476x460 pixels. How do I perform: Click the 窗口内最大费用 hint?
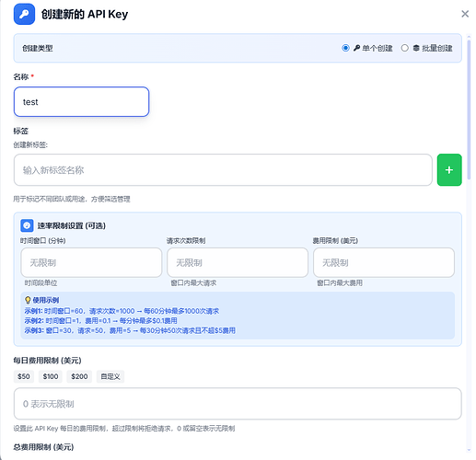pos(340,282)
